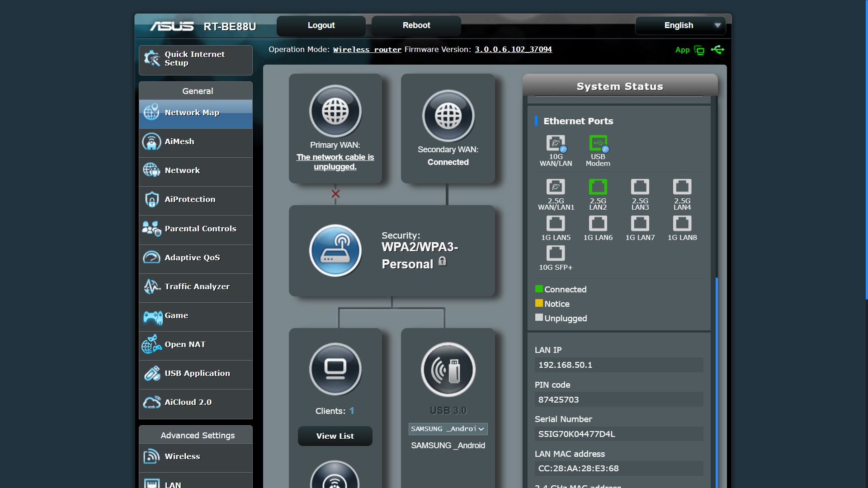Click the Clients computer icon

point(335,369)
